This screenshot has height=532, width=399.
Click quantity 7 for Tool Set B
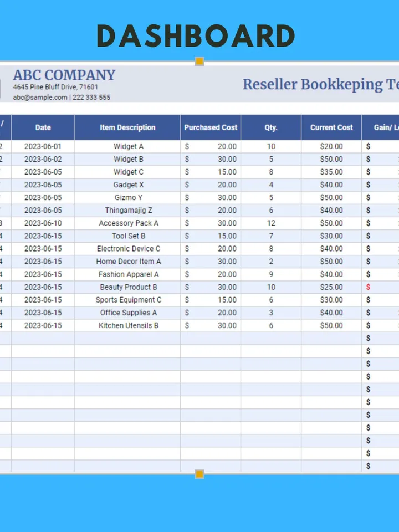click(x=271, y=236)
